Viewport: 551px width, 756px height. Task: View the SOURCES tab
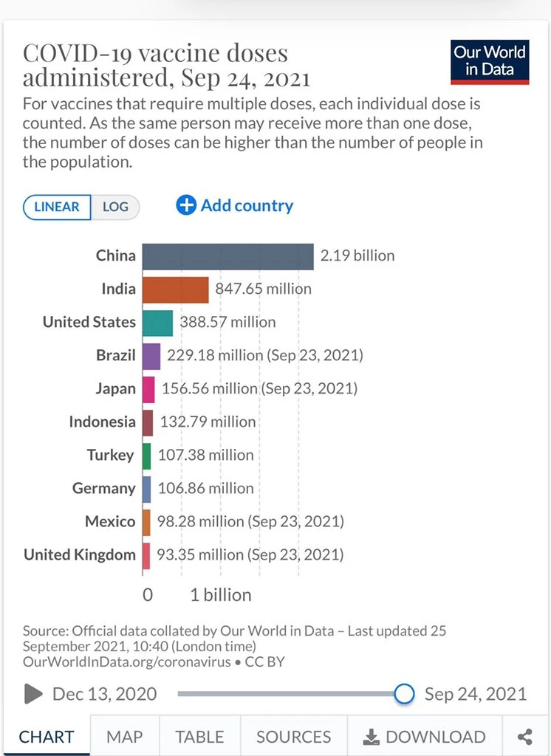pyautogui.click(x=293, y=736)
